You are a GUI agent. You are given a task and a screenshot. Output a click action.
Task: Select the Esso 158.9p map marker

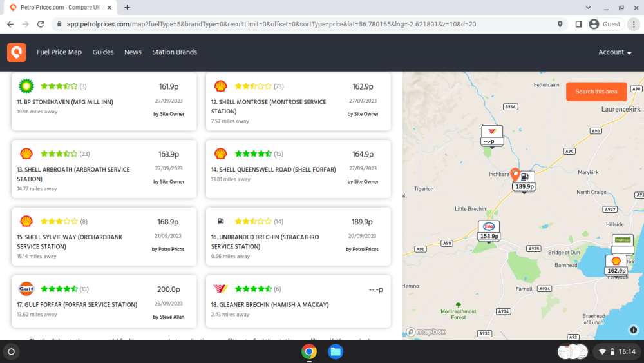(489, 231)
